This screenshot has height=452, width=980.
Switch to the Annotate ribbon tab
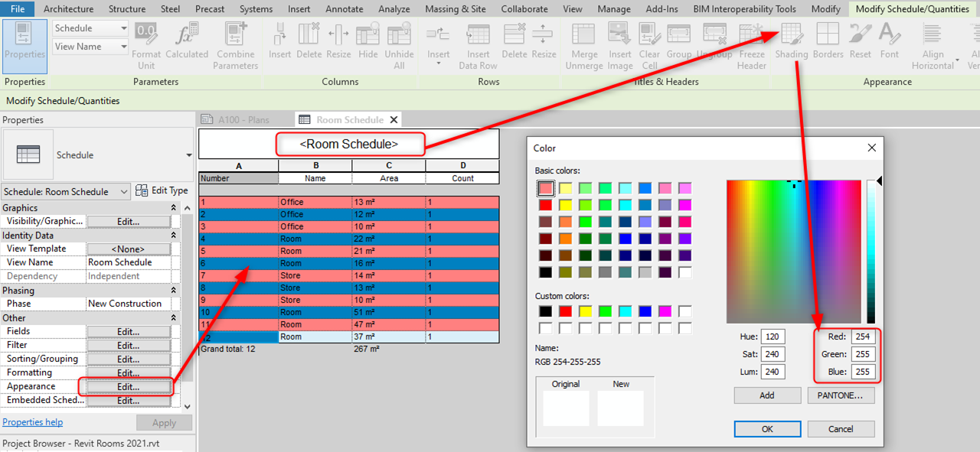coord(344,9)
